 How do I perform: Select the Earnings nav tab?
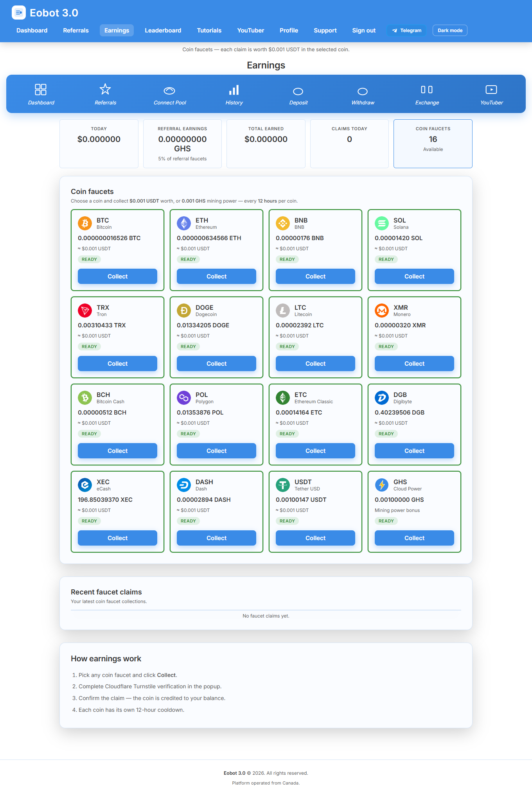(117, 31)
